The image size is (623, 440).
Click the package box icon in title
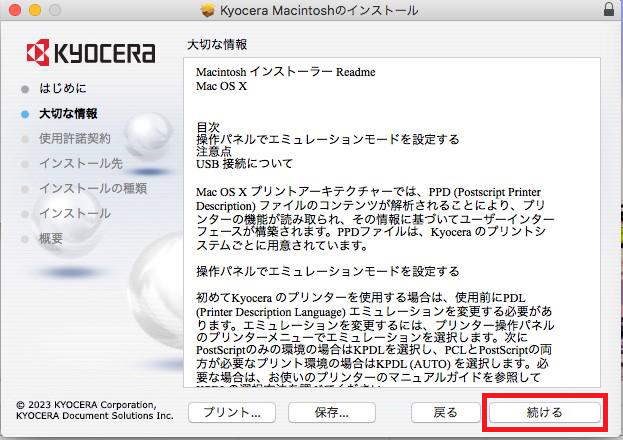point(208,10)
